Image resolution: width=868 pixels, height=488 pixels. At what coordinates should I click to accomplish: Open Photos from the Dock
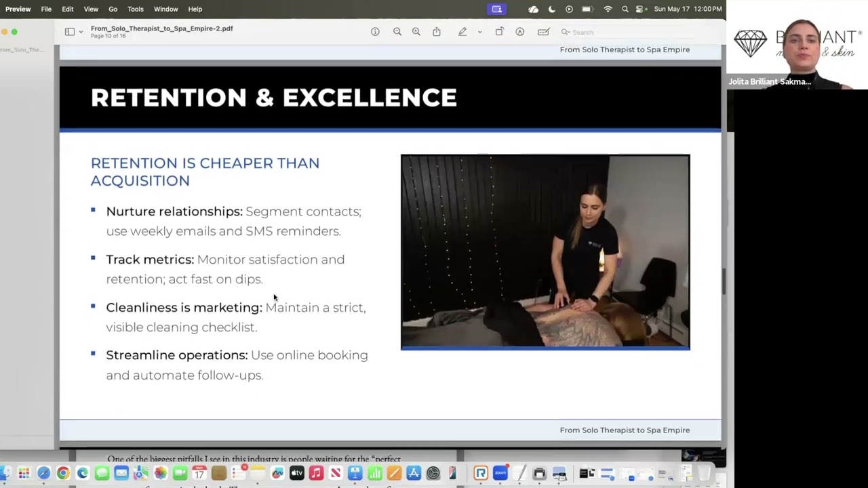(160, 473)
